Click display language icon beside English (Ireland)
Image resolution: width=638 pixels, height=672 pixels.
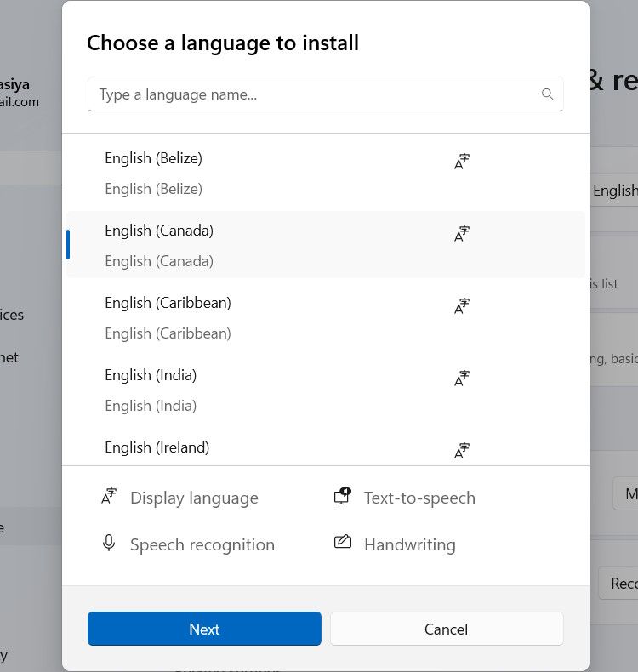click(462, 451)
